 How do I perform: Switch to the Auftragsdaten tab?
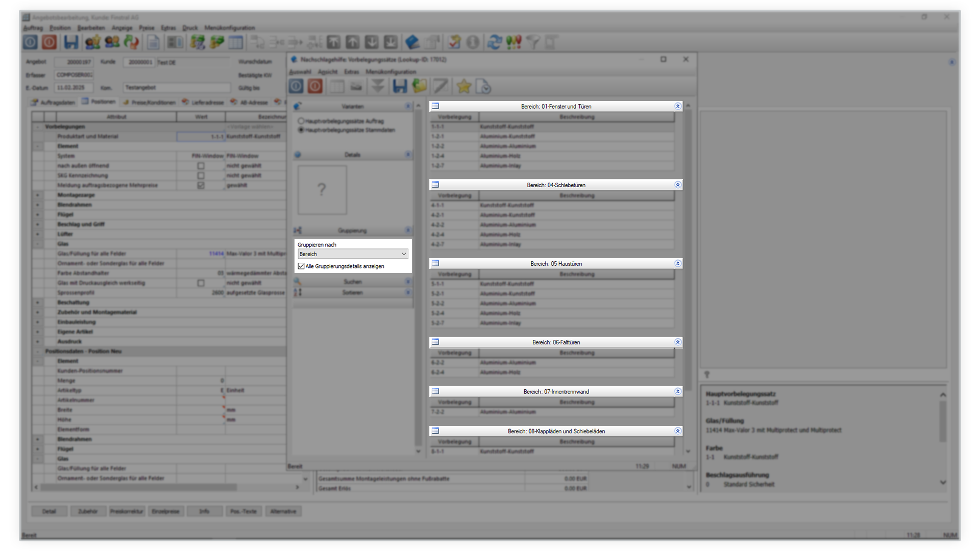53,102
